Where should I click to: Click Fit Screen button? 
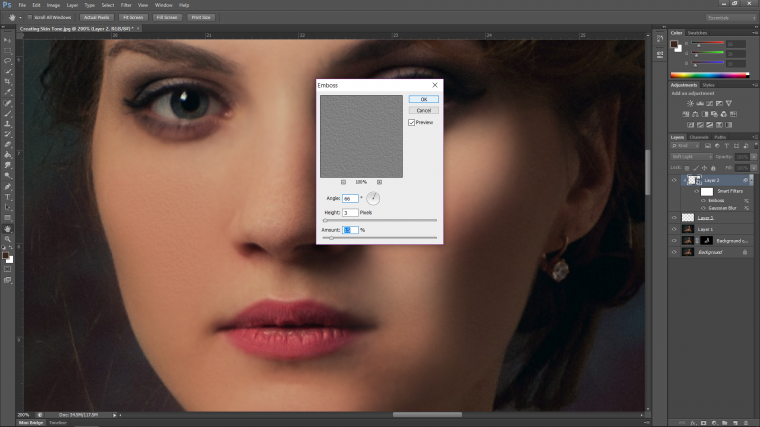tap(133, 17)
